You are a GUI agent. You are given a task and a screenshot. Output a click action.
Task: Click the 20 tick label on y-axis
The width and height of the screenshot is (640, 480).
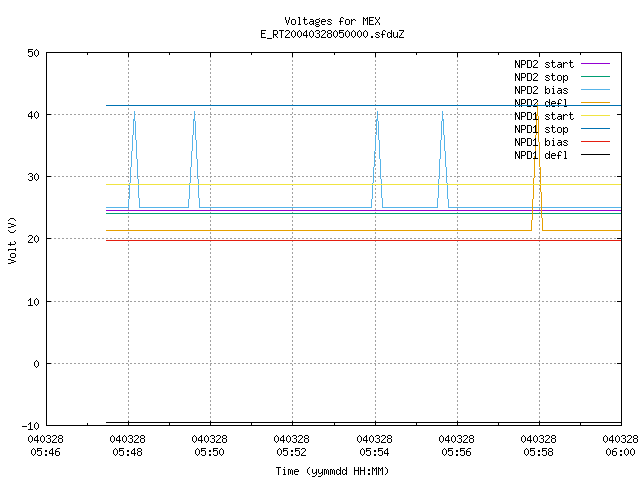click(33, 239)
